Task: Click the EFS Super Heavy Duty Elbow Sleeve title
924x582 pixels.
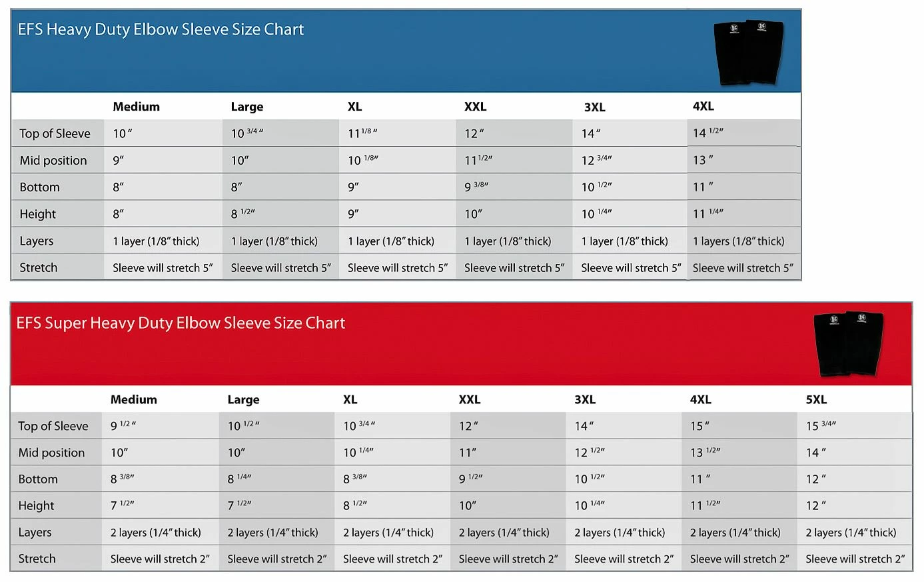Action: click(x=181, y=323)
